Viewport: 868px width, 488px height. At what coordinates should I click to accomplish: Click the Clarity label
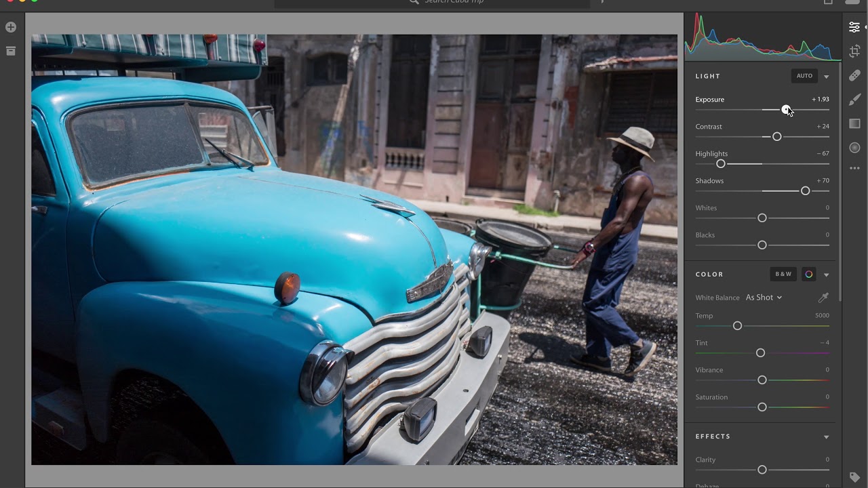(x=705, y=460)
